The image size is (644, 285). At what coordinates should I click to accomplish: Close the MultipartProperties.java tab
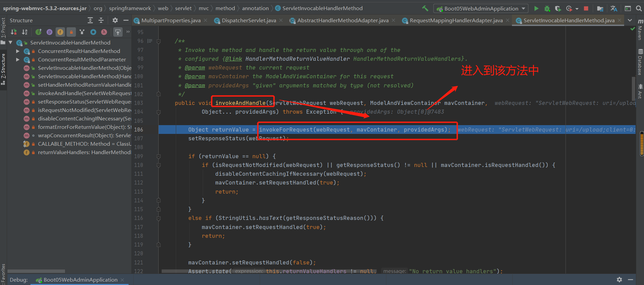pos(205,21)
